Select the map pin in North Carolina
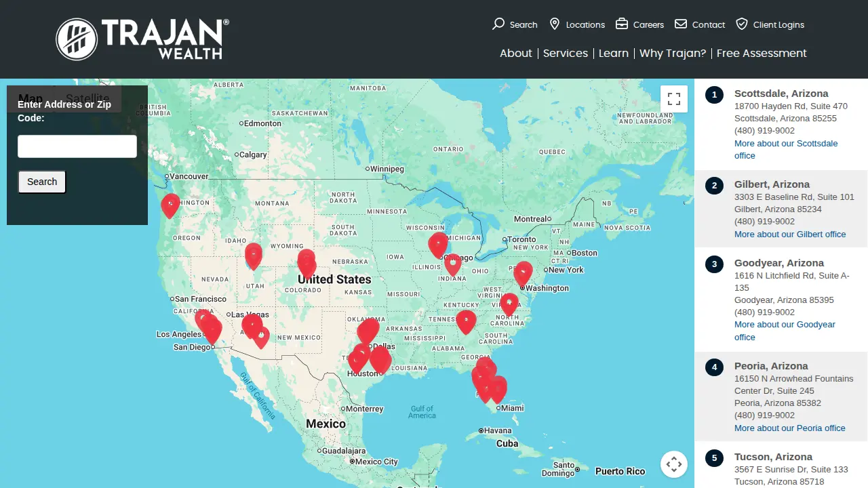 point(509,304)
